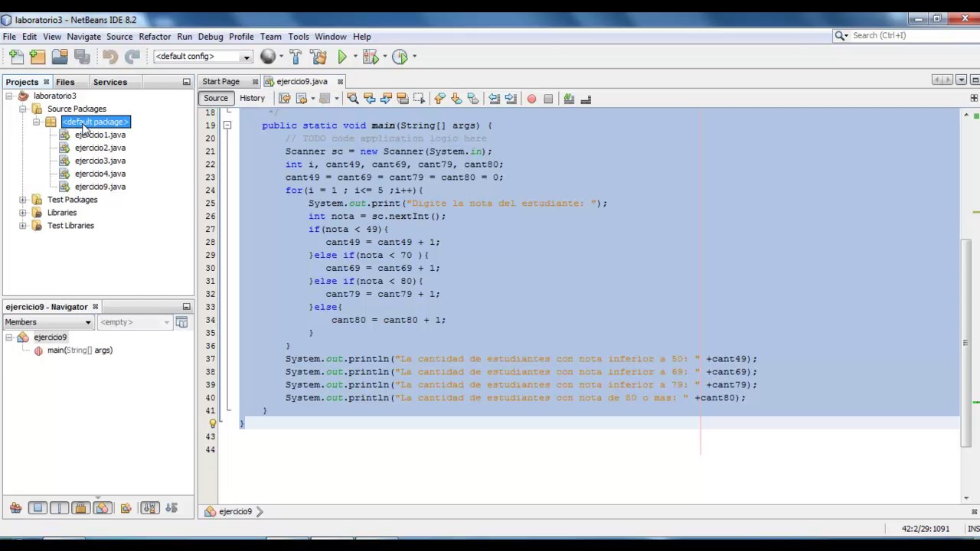Toggle Show Static Members in Navigator

click(x=59, y=508)
